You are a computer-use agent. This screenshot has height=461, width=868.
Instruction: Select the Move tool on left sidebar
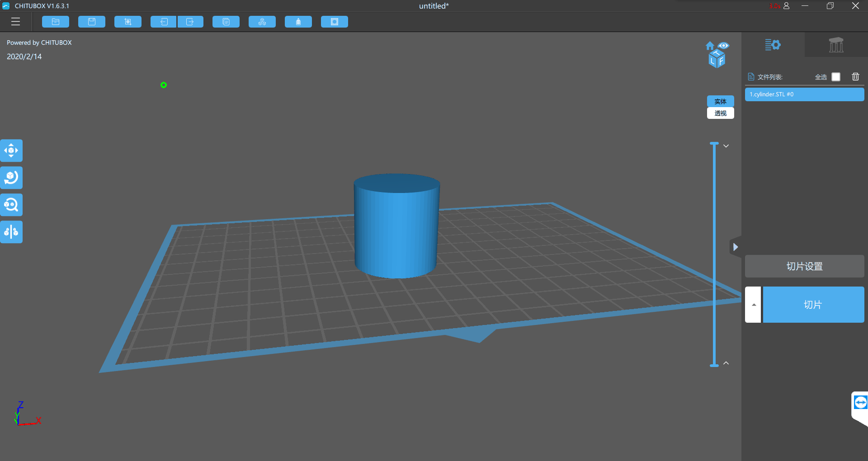(x=11, y=151)
